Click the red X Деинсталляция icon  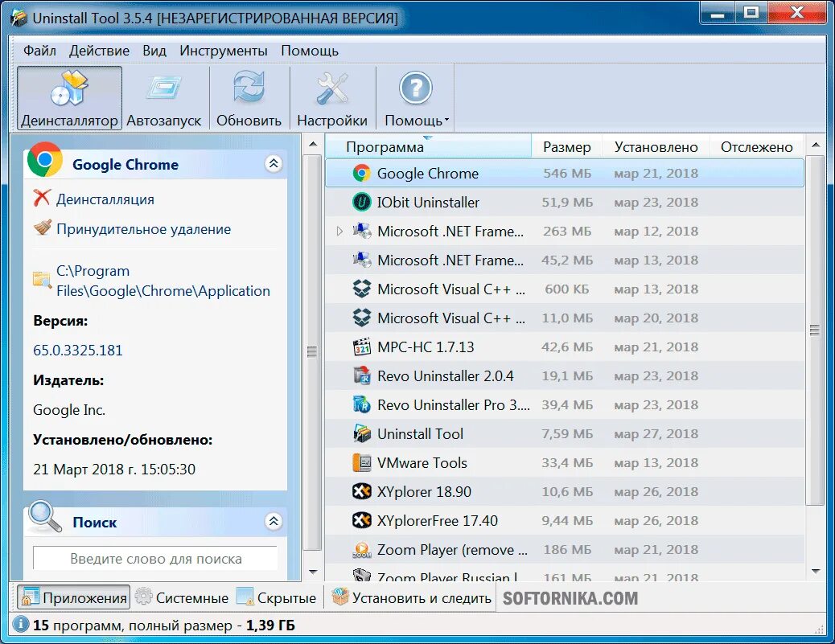[42, 198]
